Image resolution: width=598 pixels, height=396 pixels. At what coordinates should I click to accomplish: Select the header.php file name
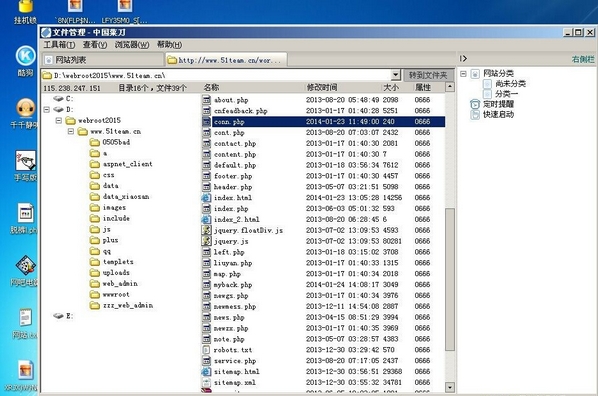point(233,187)
